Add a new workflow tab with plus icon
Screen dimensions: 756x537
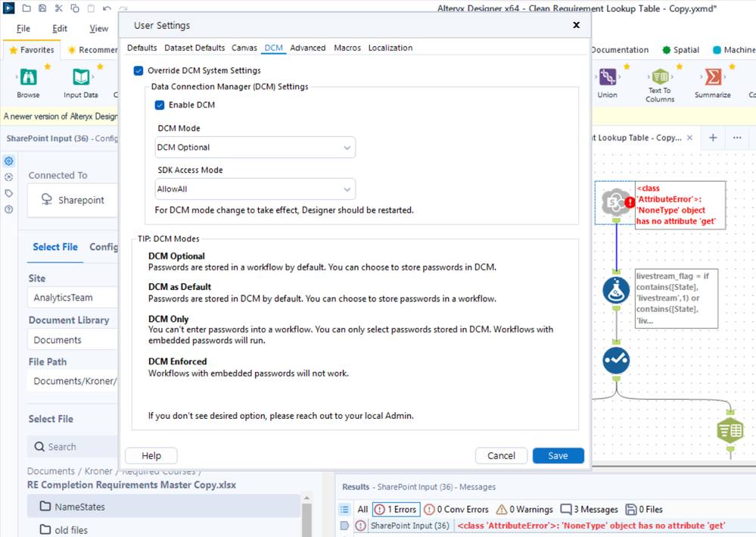coord(713,138)
